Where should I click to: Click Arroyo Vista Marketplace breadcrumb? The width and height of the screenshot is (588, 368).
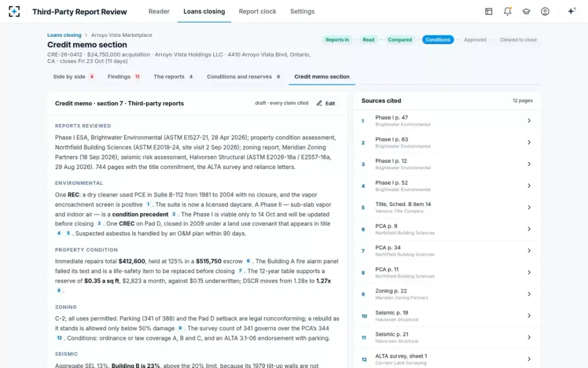tap(122, 35)
